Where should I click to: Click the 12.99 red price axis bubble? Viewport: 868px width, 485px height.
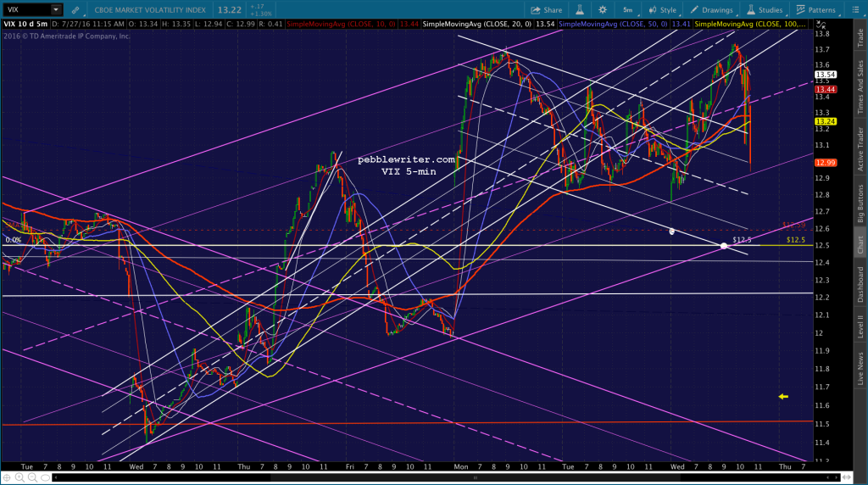point(825,163)
